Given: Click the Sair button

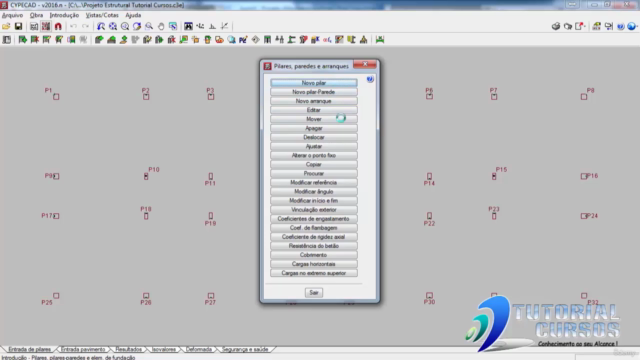Looking at the screenshot, I should click(313, 293).
